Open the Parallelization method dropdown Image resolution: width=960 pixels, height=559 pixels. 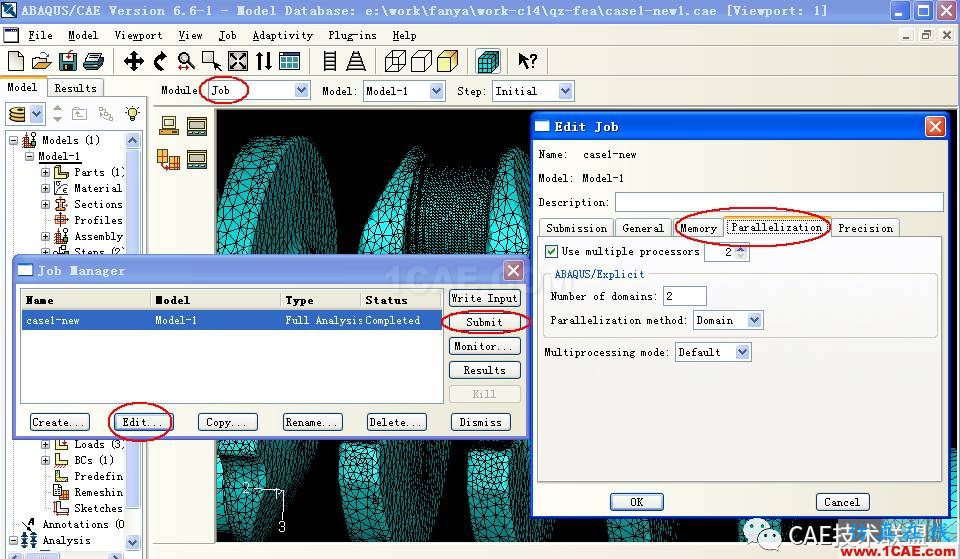[754, 320]
